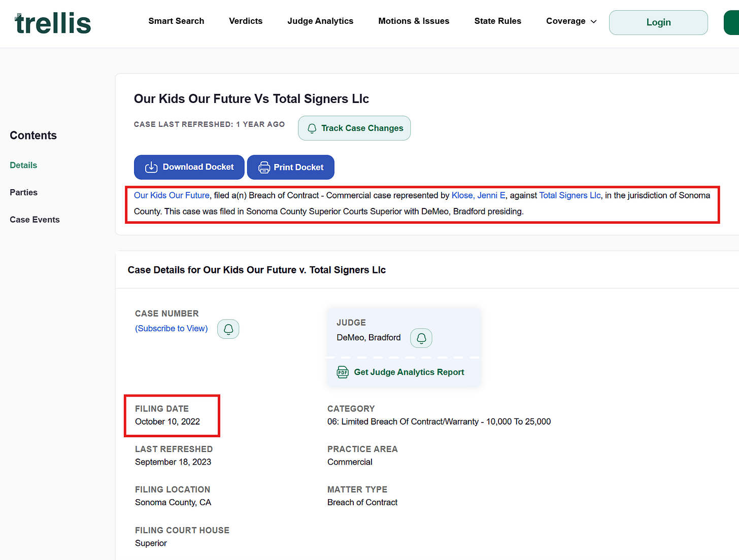Image resolution: width=739 pixels, height=560 pixels.
Task: Click the trellis logo
Action: 53,23
